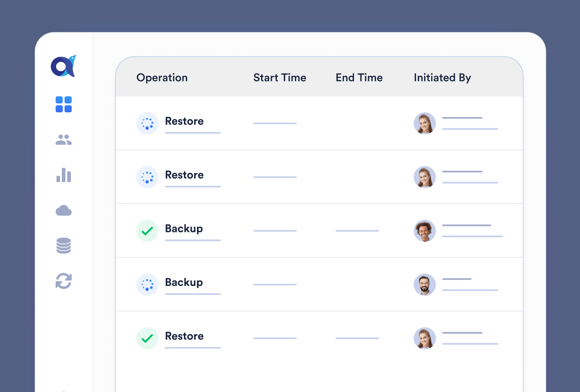This screenshot has width=580, height=392.
Task: Open the cloud icon in sidebar
Action: pos(64,210)
